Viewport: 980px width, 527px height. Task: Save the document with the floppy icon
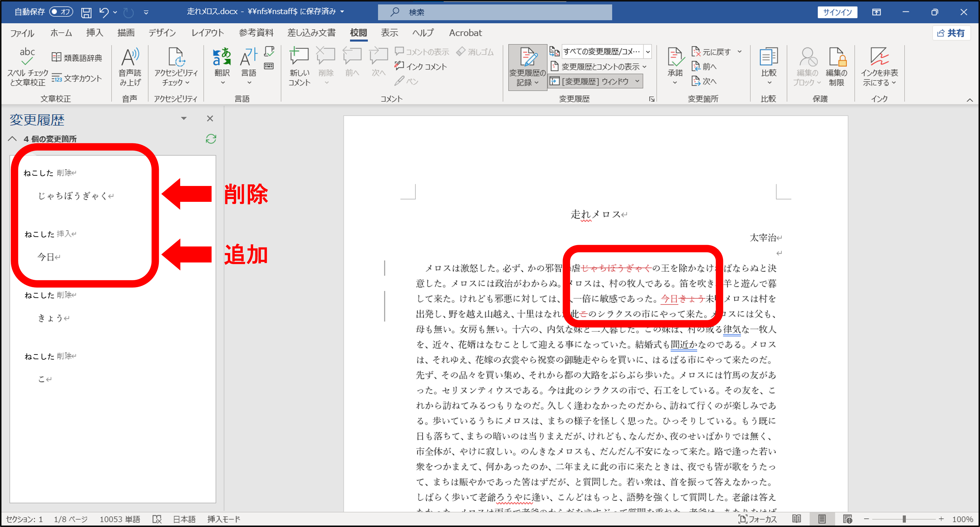pos(86,13)
